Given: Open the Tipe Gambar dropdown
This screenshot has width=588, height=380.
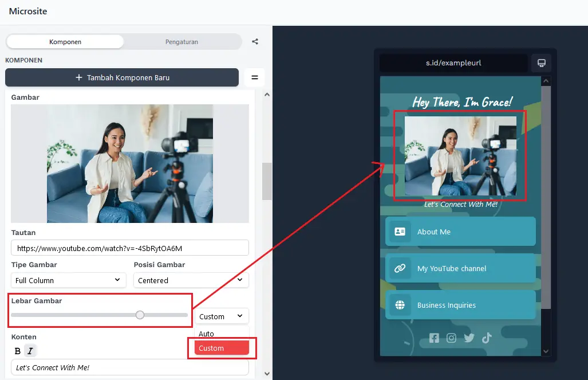Looking at the screenshot, I should tap(69, 280).
